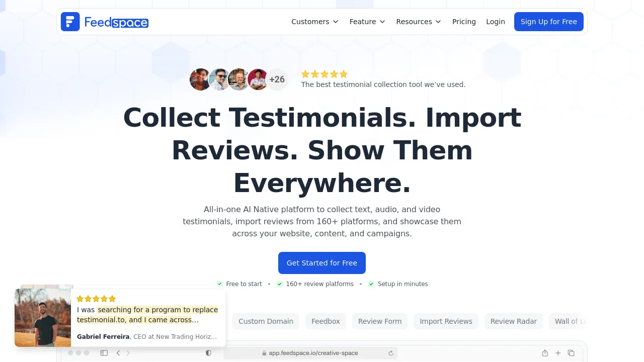
Task: Click the forward arrow in the browser mockup
Action: (128, 353)
